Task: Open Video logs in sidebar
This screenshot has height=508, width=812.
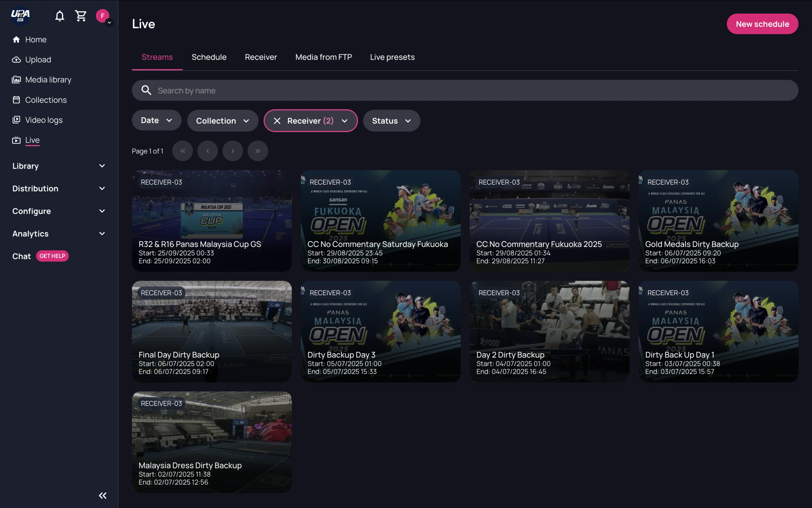Action: [x=44, y=120]
